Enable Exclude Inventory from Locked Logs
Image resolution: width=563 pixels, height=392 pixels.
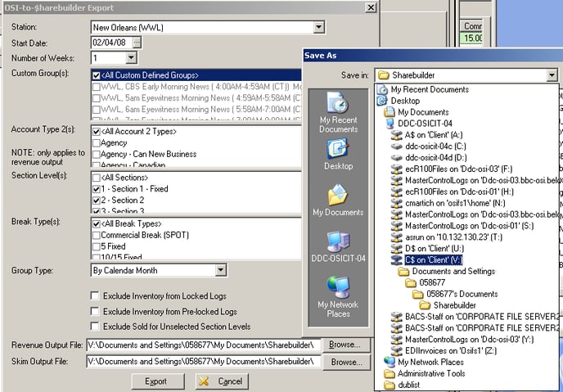[95, 295]
